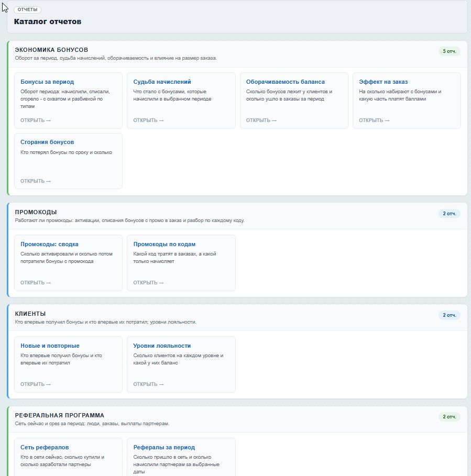
Task: Click "ОТКРЫТЬ →" on the Сгорания бонусов card
Action: tap(36, 181)
